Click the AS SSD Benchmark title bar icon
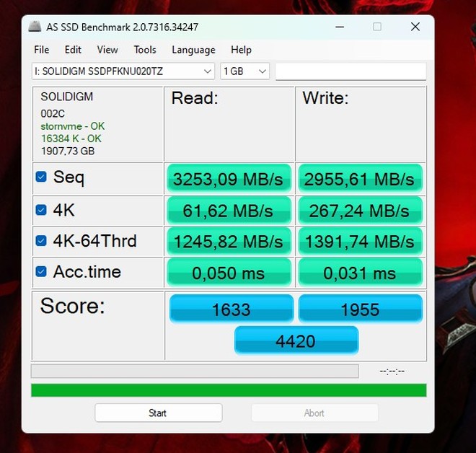476x453 pixels. click(x=35, y=27)
